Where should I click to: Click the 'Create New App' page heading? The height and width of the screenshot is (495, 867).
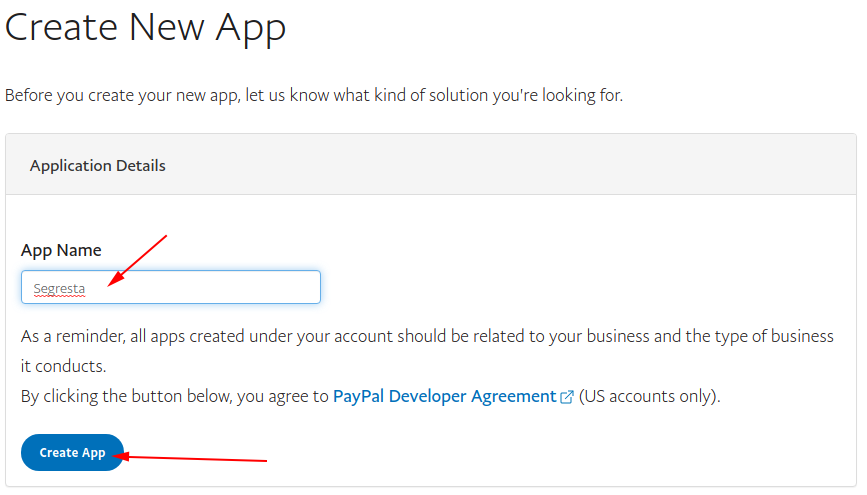[x=145, y=27]
